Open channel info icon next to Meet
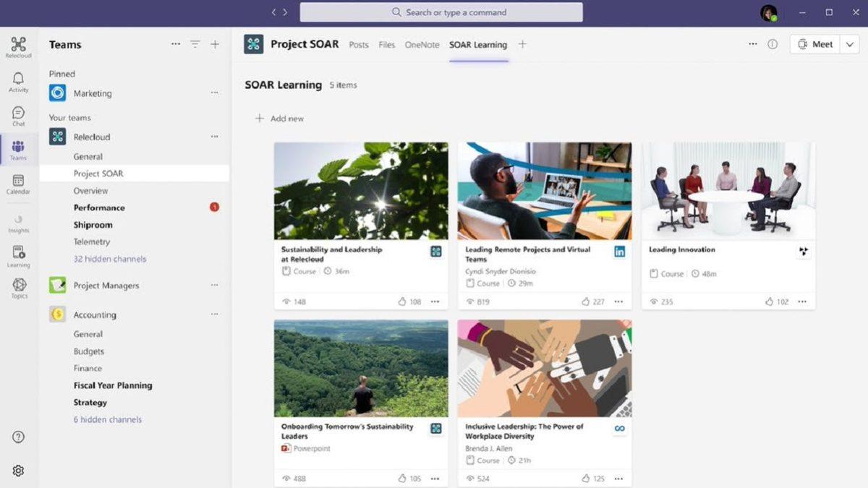The height and width of the screenshot is (488, 868). point(773,44)
